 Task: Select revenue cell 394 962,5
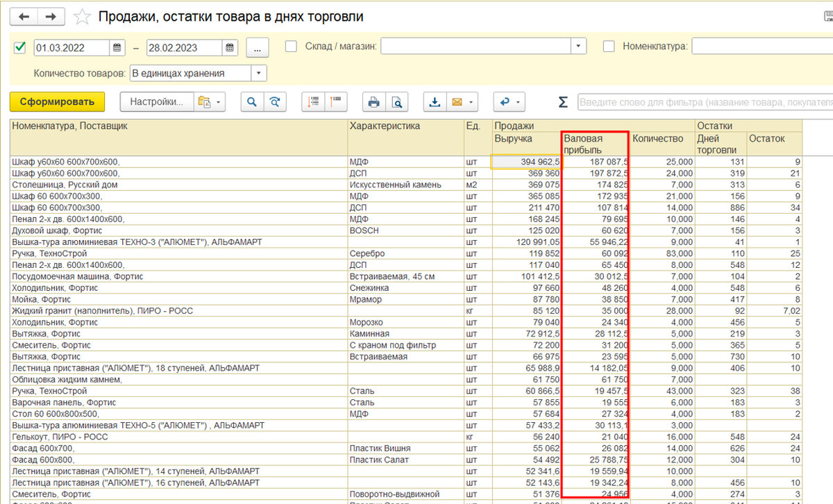point(525,162)
